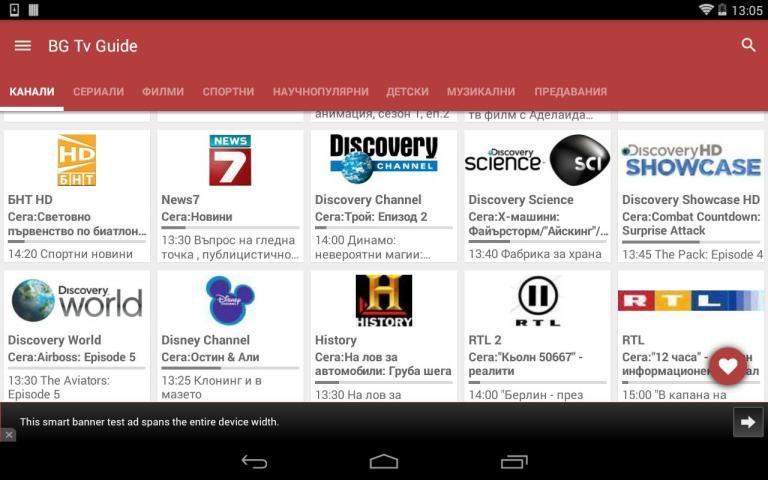Switch to the ФИЛМИ tab

pyautogui.click(x=163, y=92)
